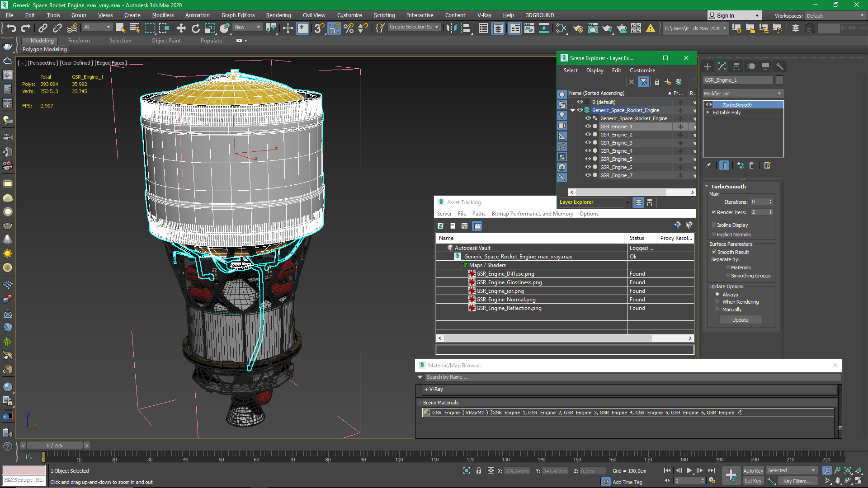
Task: Toggle TurboSmooth modifier eye visibility
Action: [709, 104]
